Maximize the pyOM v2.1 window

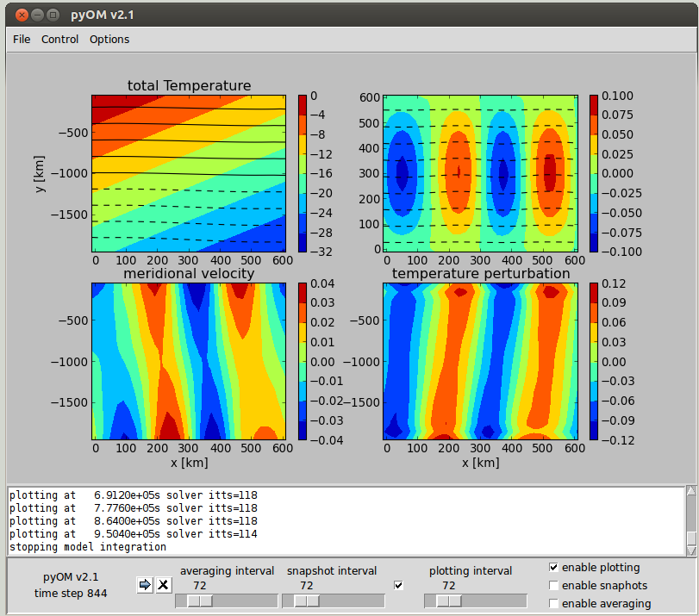point(53,15)
